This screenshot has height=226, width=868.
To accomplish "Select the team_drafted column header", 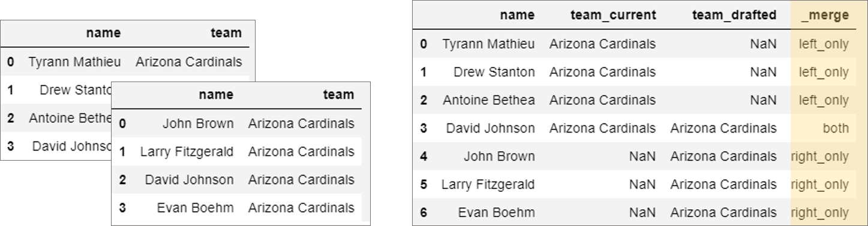I will [x=735, y=16].
